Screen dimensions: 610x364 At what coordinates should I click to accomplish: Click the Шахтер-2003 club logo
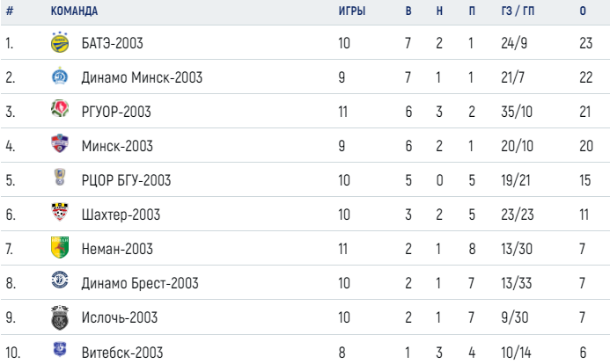point(60,212)
